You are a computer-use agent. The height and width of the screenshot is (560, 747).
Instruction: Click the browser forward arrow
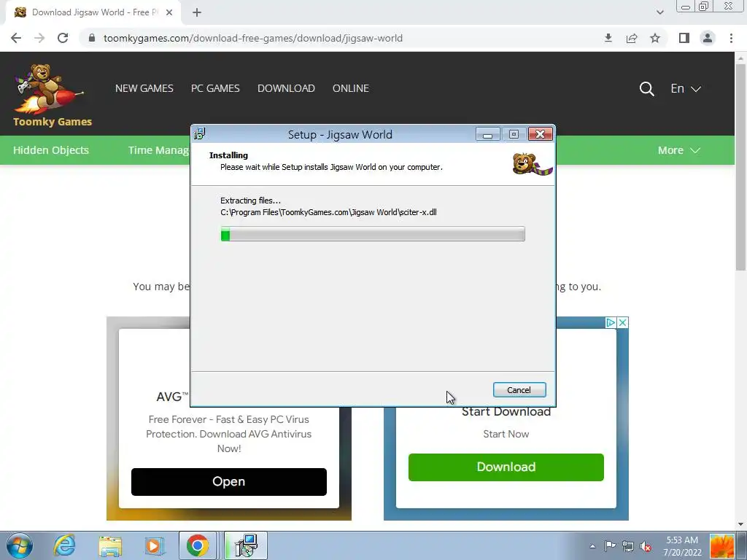(39, 38)
